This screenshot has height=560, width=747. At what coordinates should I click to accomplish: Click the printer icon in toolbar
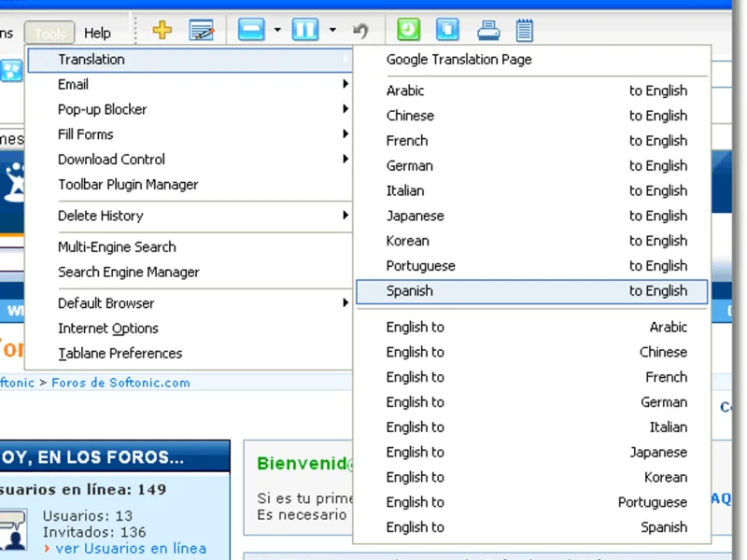pyautogui.click(x=488, y=30)
